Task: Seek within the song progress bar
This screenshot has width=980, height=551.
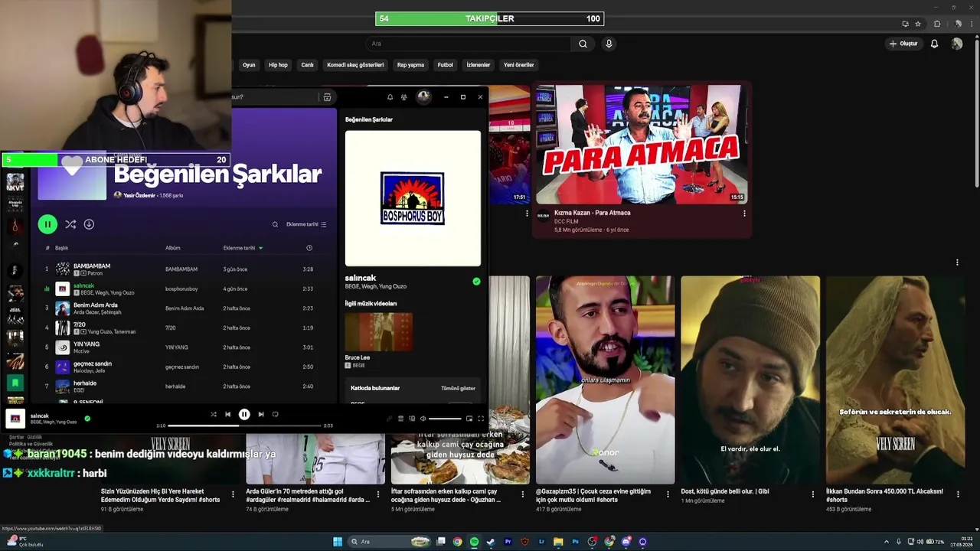Action: 244,425
